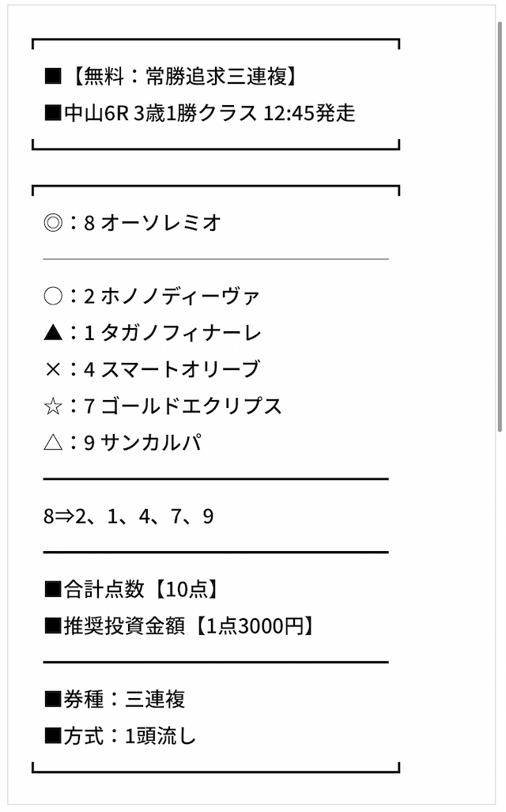The height and width of the screenshot is (812, 506).
Task: Click the double circle ◎ symbol
Action: (53, 223)
